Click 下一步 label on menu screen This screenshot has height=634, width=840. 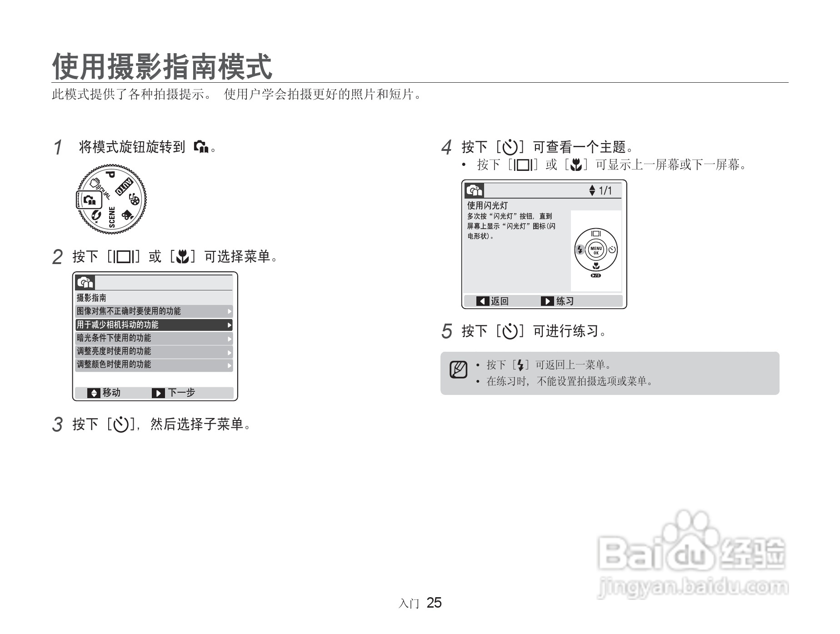181,393
